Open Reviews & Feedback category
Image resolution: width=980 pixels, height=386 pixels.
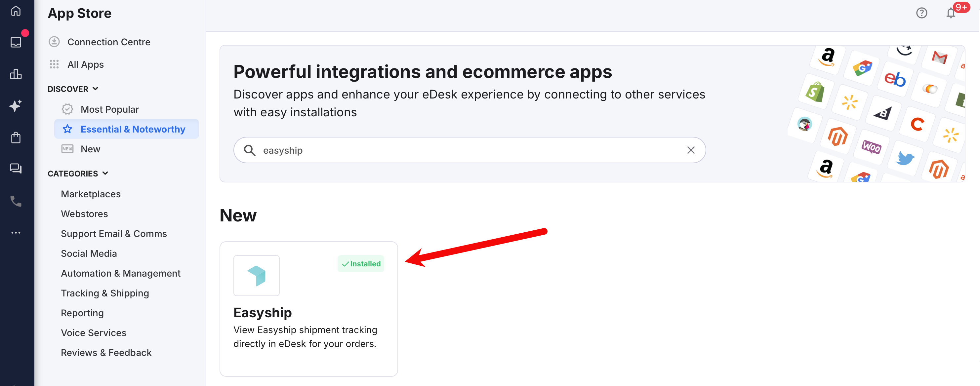[x=106, y=353]
